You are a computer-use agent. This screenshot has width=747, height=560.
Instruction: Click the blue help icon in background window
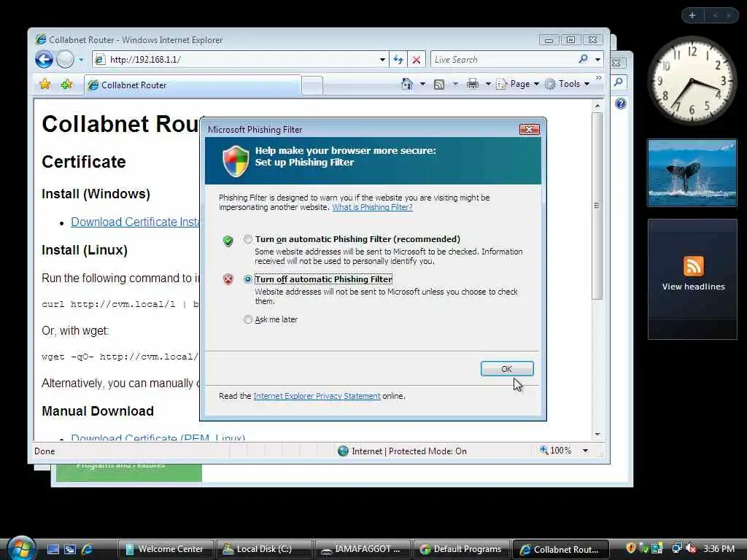pyautogui.click(x=620, y=104)
